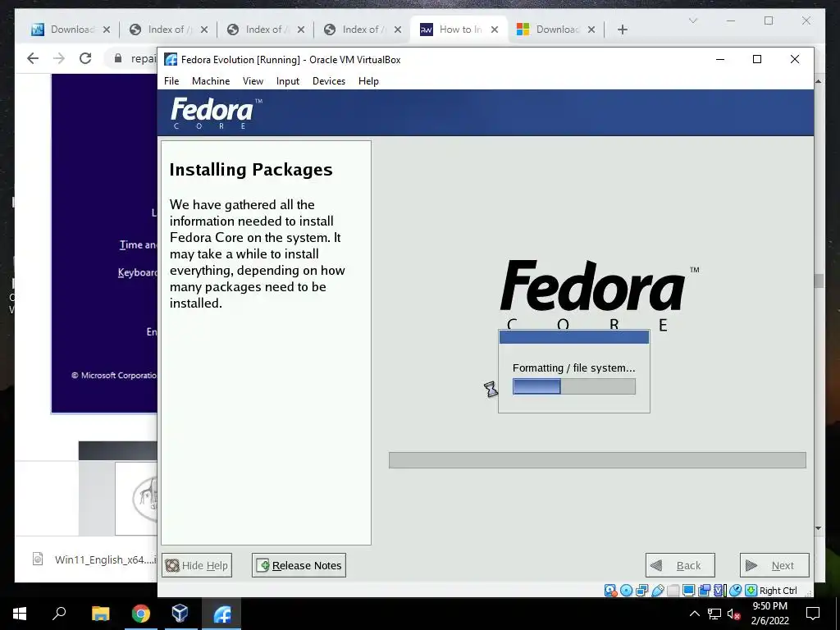840x630 pixels.
Task: Open the network adapter indicator in VirtualBox status bar
Action: pos(641,591)
